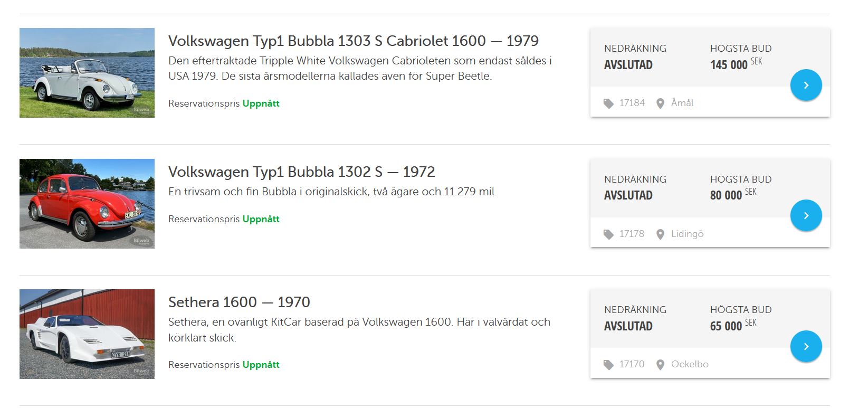Open the white Sethera kit car photo

87,334
